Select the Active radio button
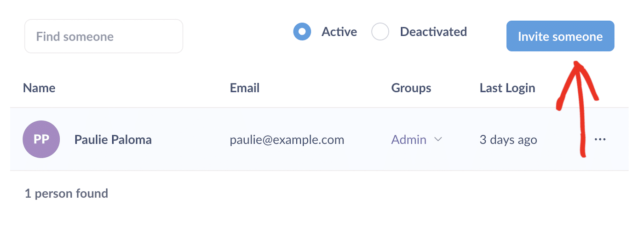 click(x=302, y=32)
